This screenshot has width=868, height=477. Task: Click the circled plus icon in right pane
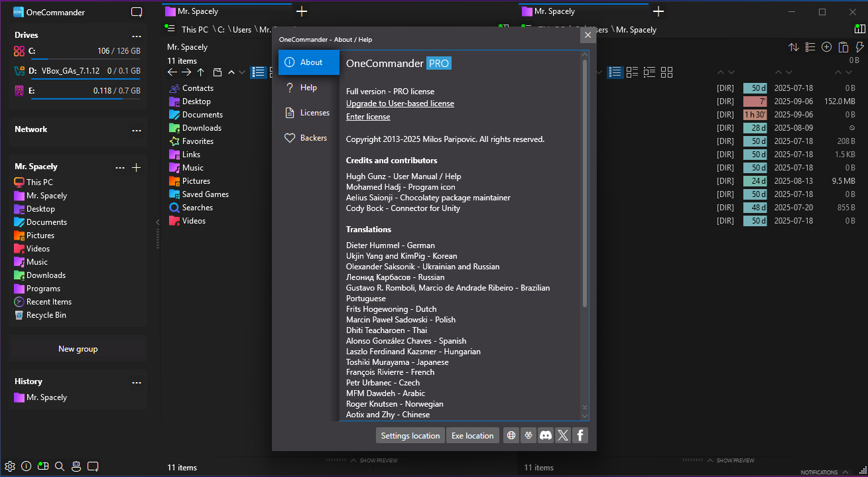[x=827, y=47]
